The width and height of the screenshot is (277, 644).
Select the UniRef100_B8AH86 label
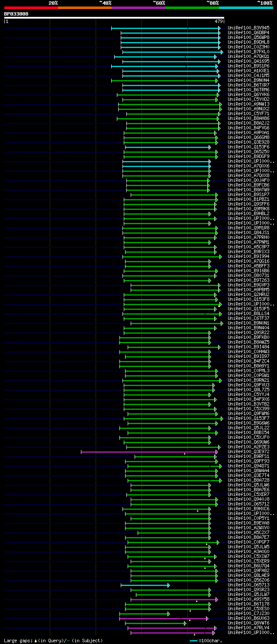[x=248, y=119]
